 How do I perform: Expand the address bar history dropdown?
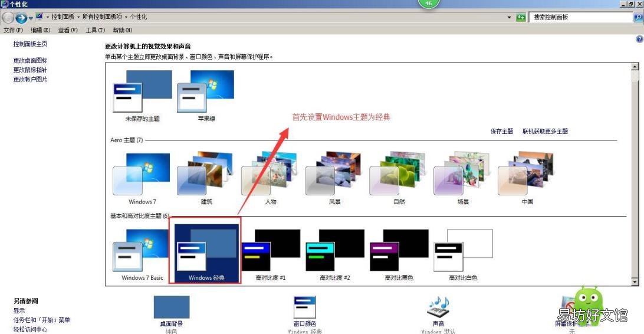point(510,17)
